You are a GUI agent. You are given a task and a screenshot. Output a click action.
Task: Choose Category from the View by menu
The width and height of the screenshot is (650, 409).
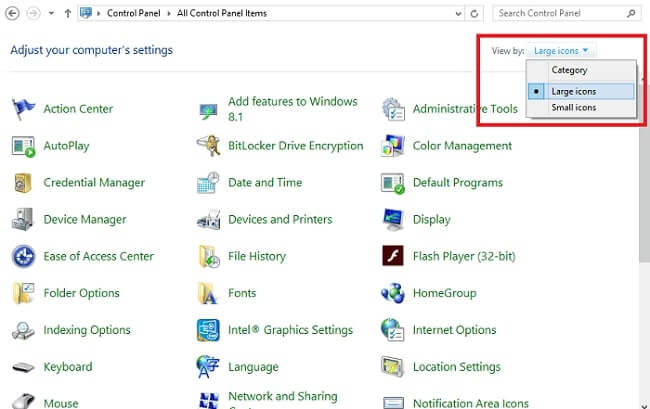(569, 71)
